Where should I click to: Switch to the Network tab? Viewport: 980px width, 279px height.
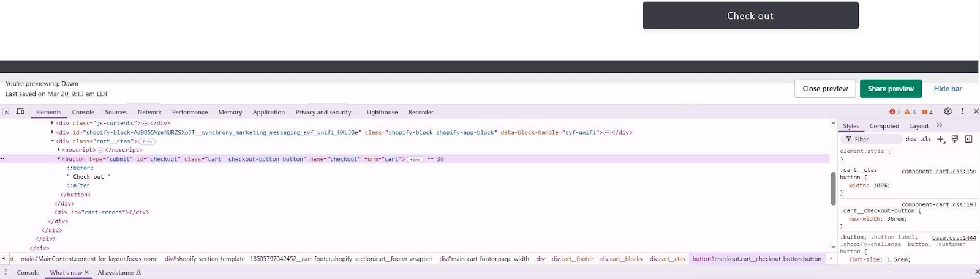(x=149, y=112)
